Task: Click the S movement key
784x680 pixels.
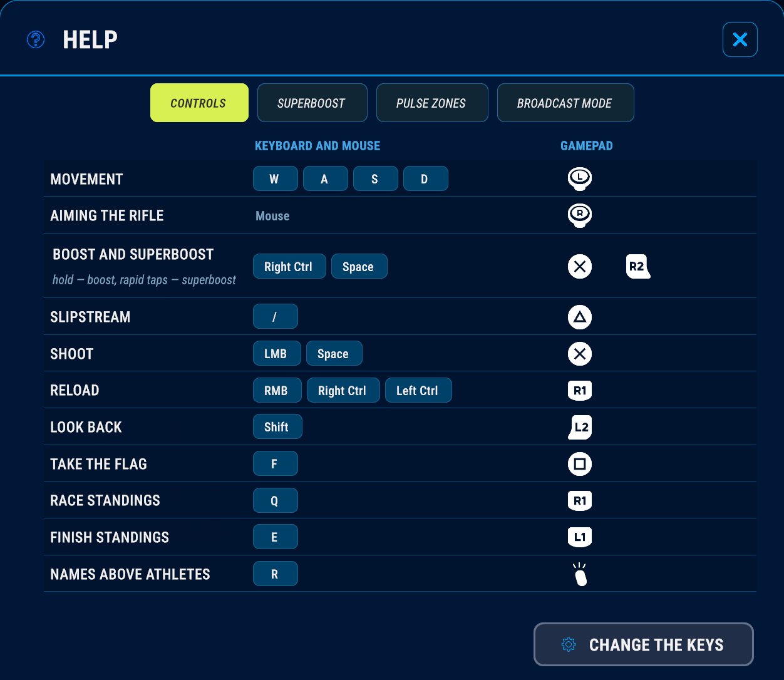Action: 376,178
